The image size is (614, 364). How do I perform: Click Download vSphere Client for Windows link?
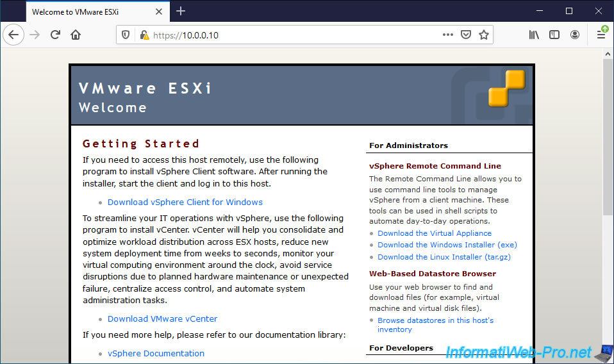coord(185,202)
